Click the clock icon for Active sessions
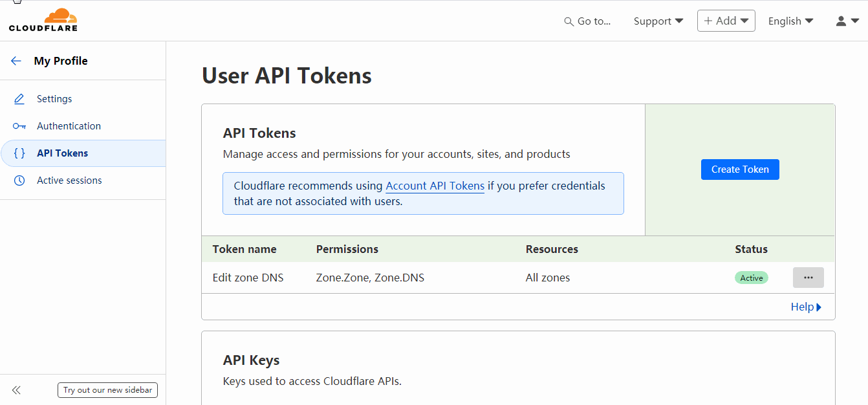 19,181
